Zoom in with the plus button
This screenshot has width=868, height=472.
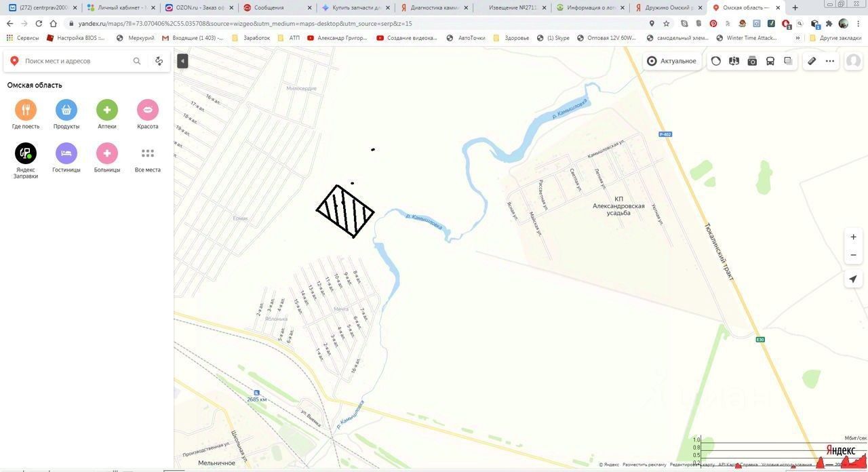click(x=853, y=237)
